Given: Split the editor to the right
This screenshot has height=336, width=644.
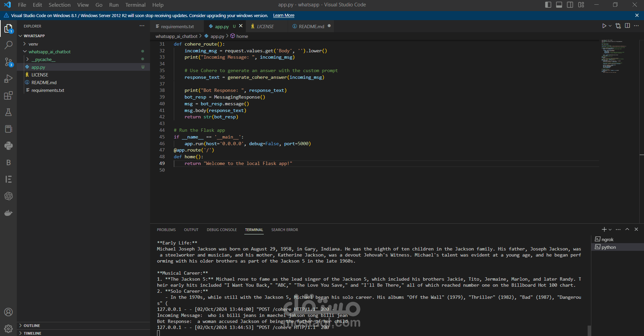Looking at the screenshot, I should tap(627, 26).
